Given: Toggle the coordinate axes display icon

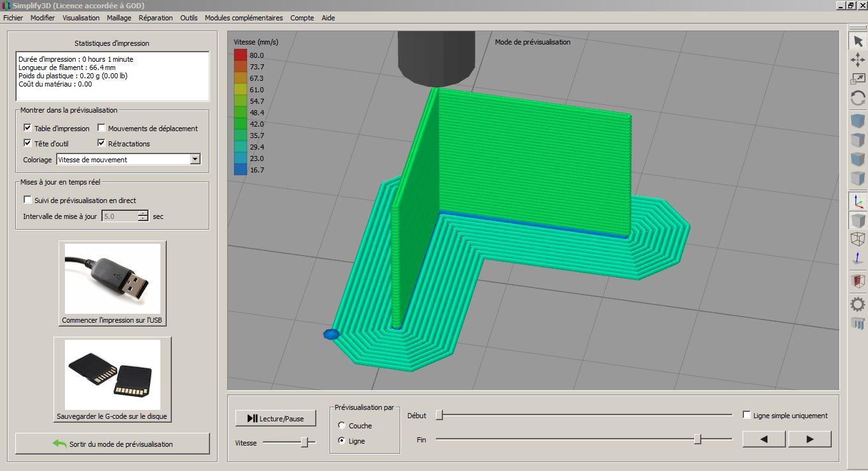Looking at the screenshot, I should click(858, 202).
